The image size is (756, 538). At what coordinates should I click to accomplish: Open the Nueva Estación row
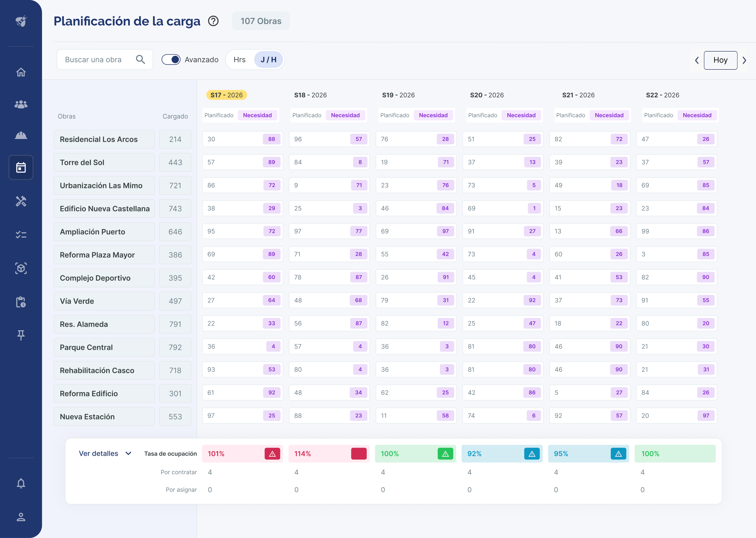104,416
